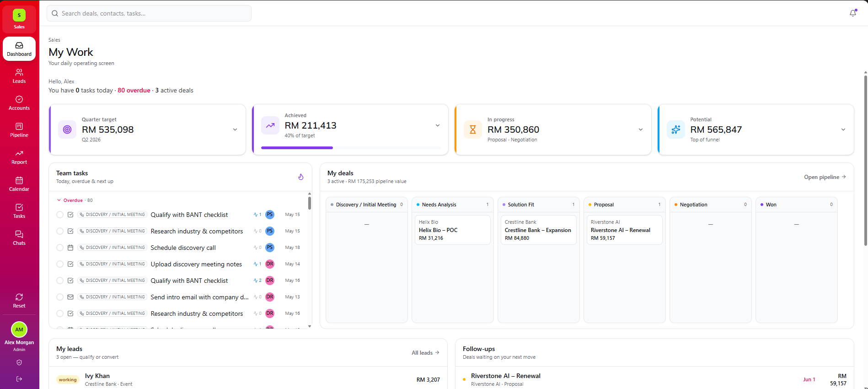Click the checklist type icon on Upload discovery meeting notes

point(70,264)
